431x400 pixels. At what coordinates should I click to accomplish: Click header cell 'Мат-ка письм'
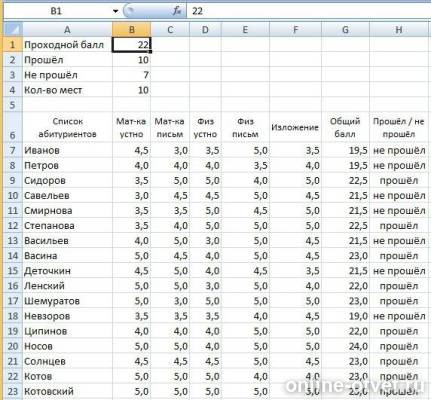(170, 128)
